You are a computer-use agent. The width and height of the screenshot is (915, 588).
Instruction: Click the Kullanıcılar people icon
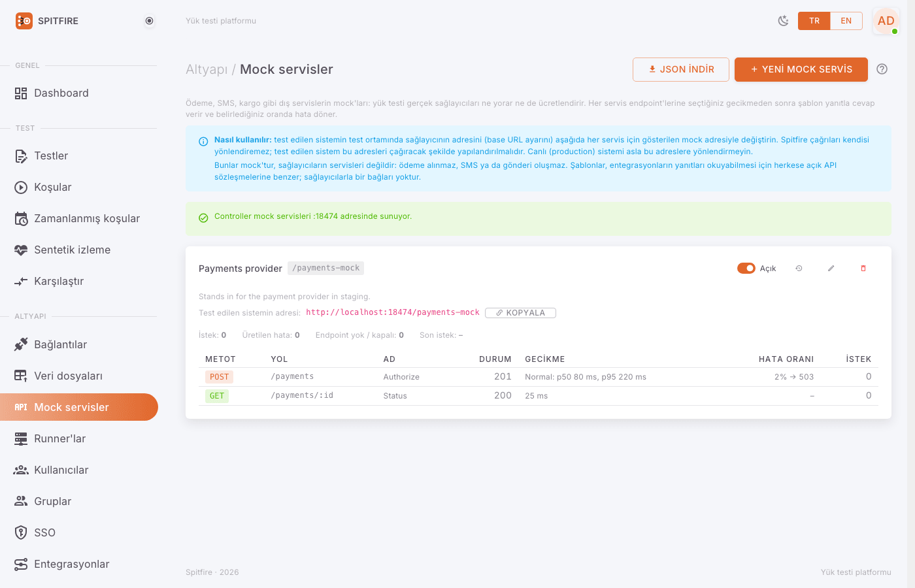coord(21,470)
